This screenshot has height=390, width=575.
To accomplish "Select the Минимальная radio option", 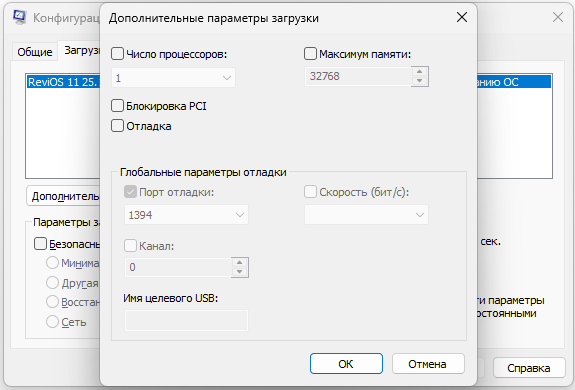I will tap(52, 262).
